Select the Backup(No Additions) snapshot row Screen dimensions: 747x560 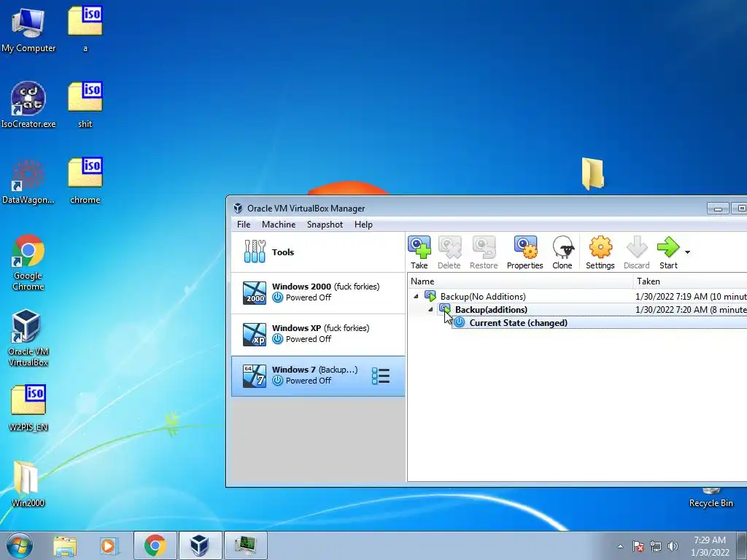(x=578, y=296)
